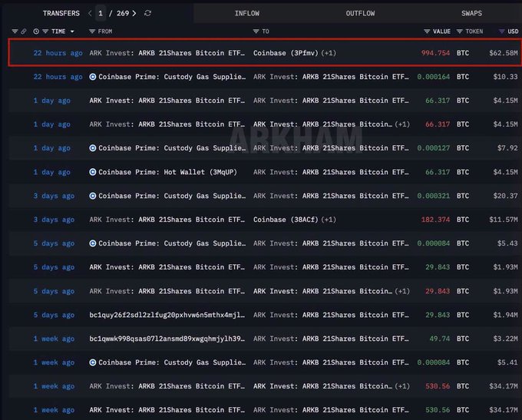Viewport: 522px width, 420px height.
Task: Click 3 days ago in $20.37 row
Action: (54, 196)
